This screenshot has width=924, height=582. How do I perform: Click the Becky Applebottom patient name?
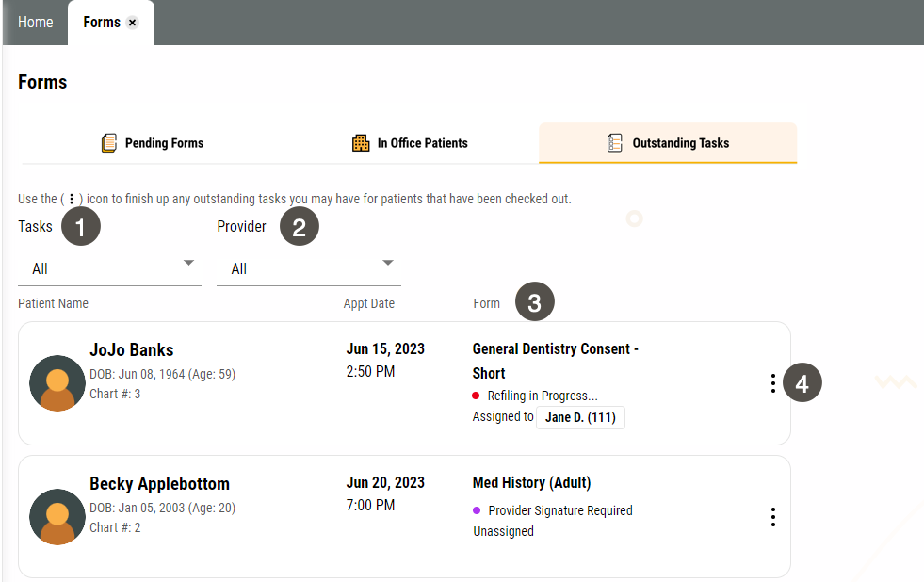pos(160,484)
